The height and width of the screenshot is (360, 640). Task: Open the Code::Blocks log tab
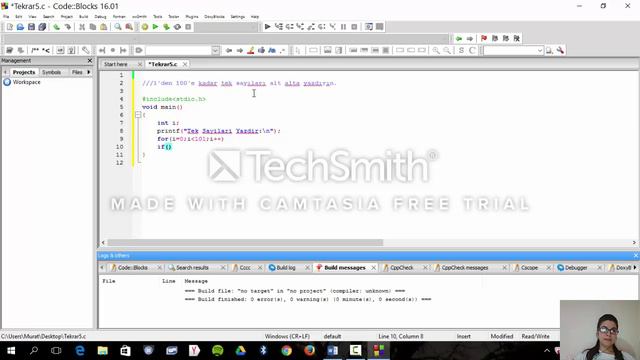132,268
